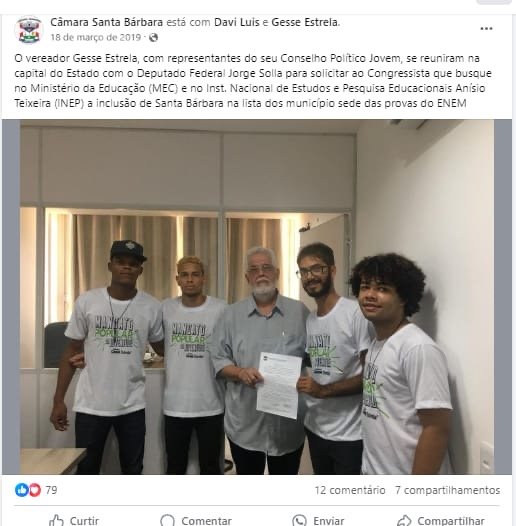Image resolution: width=516 pixels, height=526 pixels.
Task: Click the Comentar label text
Action: point(206,521)
